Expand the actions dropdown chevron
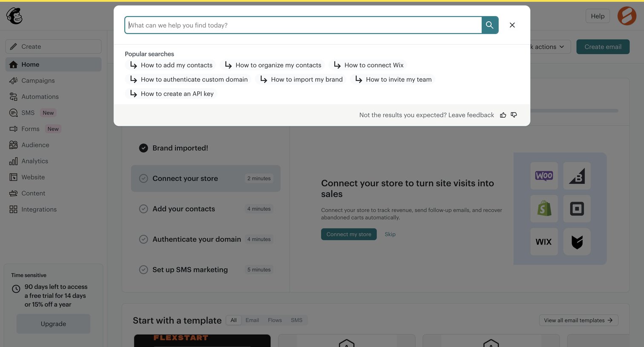 tap(562, 47)
